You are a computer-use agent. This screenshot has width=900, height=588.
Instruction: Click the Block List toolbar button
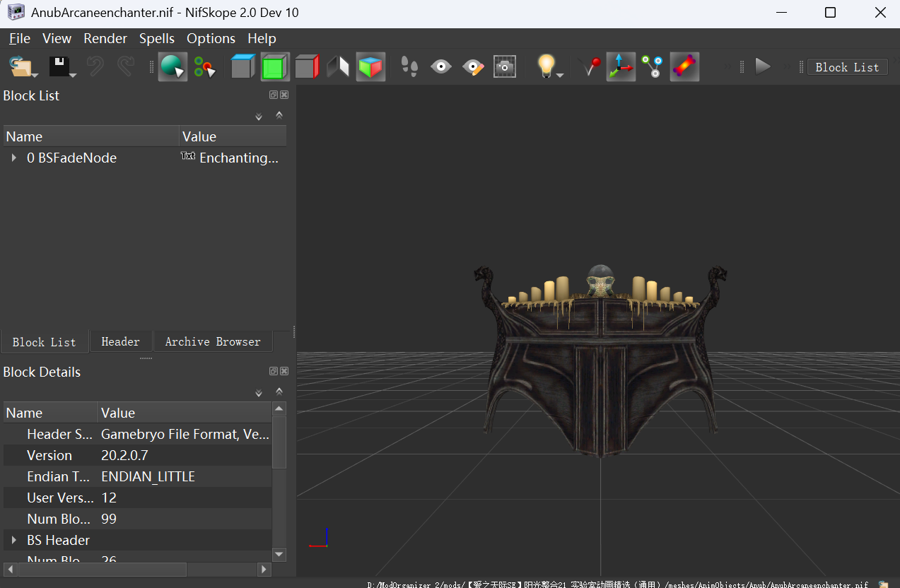(847, 66)
